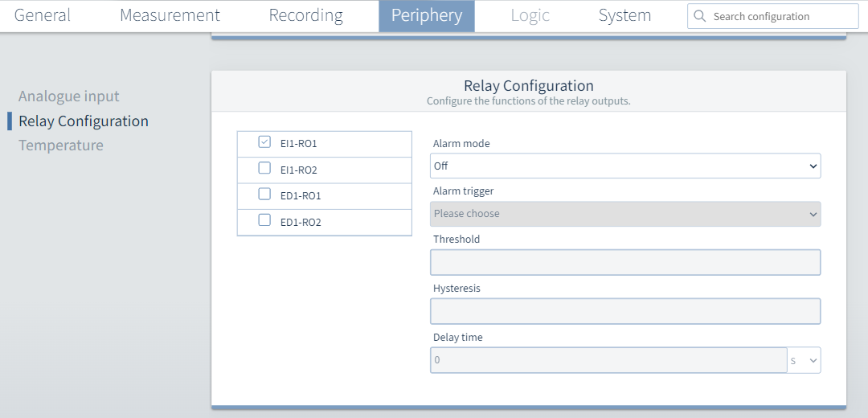Switch to the General tab
868x418 pixels.
coord(43,16)
